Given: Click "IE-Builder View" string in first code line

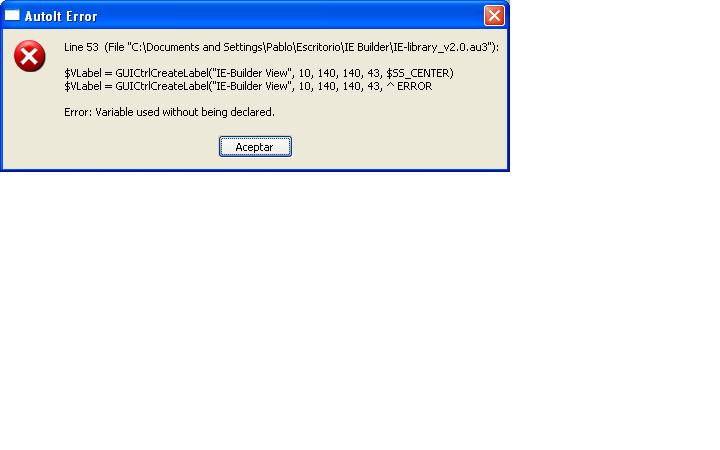Looking at the screenshot, I should (252, 73).
